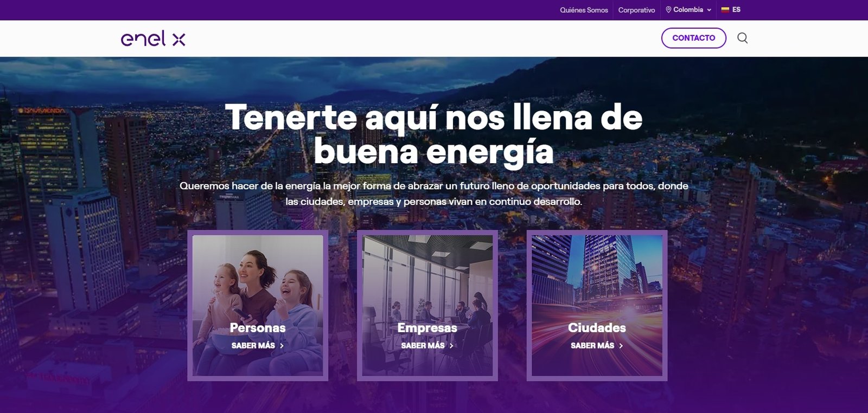Click the location pin icon beside Colombia
The width and height of the screenshot is (868, 413).
668,10
